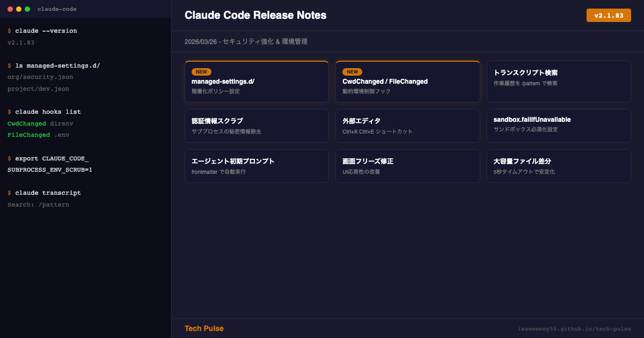Open the エージェント初期プロンプト card
Screen dimensions: 644x338
(x=257, y=166)
